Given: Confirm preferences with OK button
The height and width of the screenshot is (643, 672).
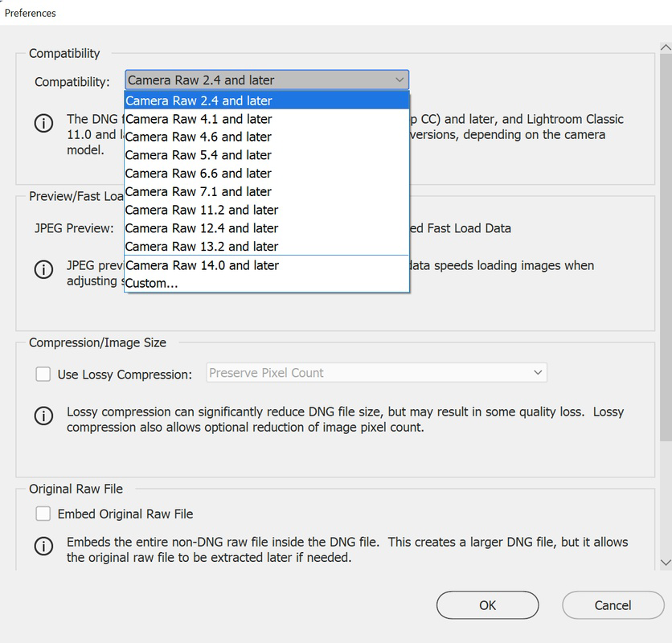Looking at the screenshot, I should click(x=487, y=605).
